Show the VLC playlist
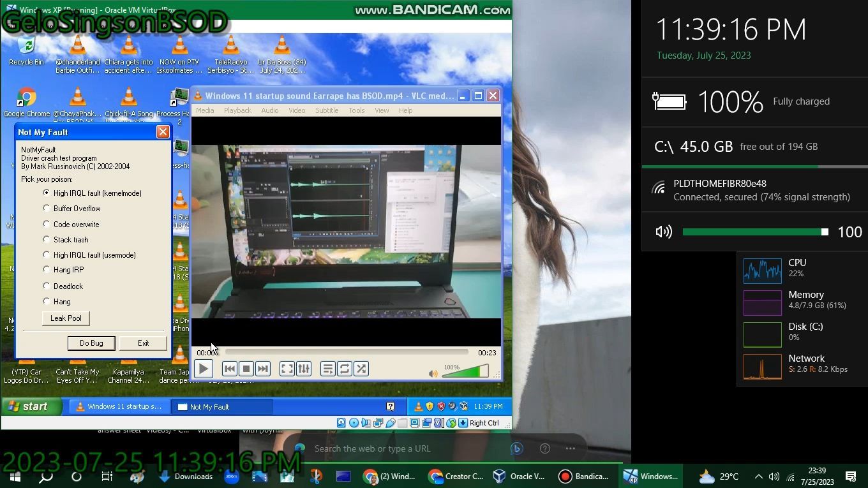 328,369
